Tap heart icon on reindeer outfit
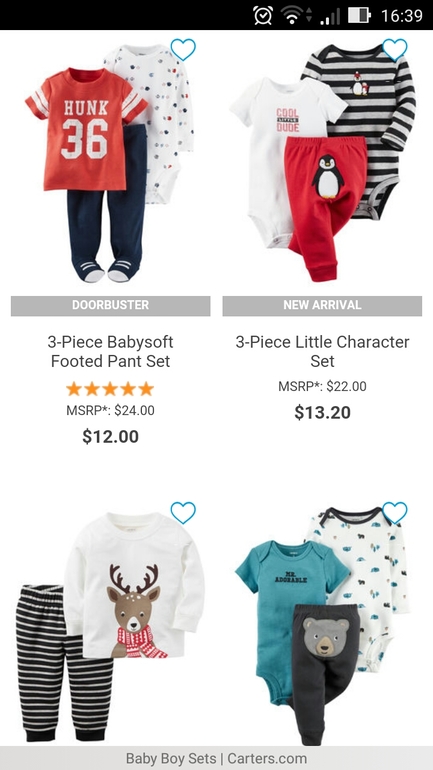This screenshot has height=770, width=433. [183, 513]
